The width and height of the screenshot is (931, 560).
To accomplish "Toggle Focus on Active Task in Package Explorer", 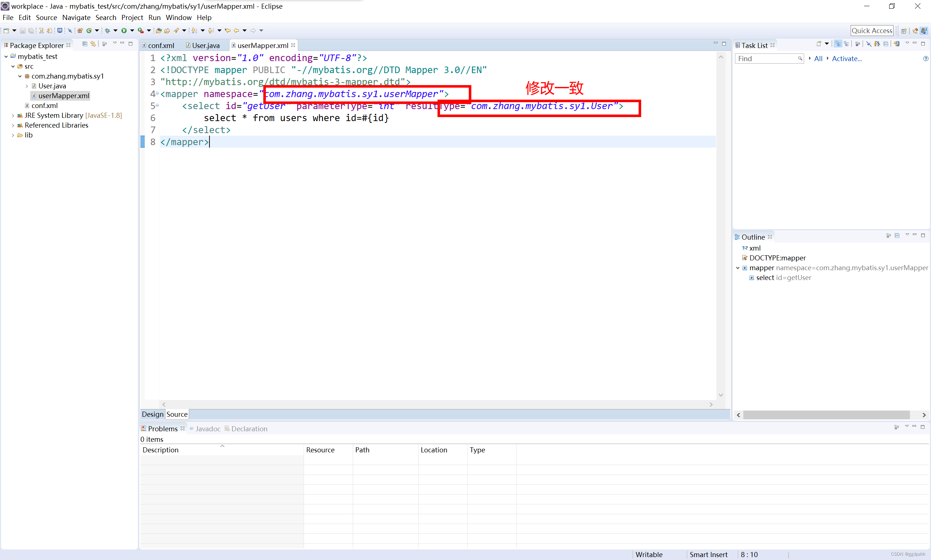I will 104,44.
